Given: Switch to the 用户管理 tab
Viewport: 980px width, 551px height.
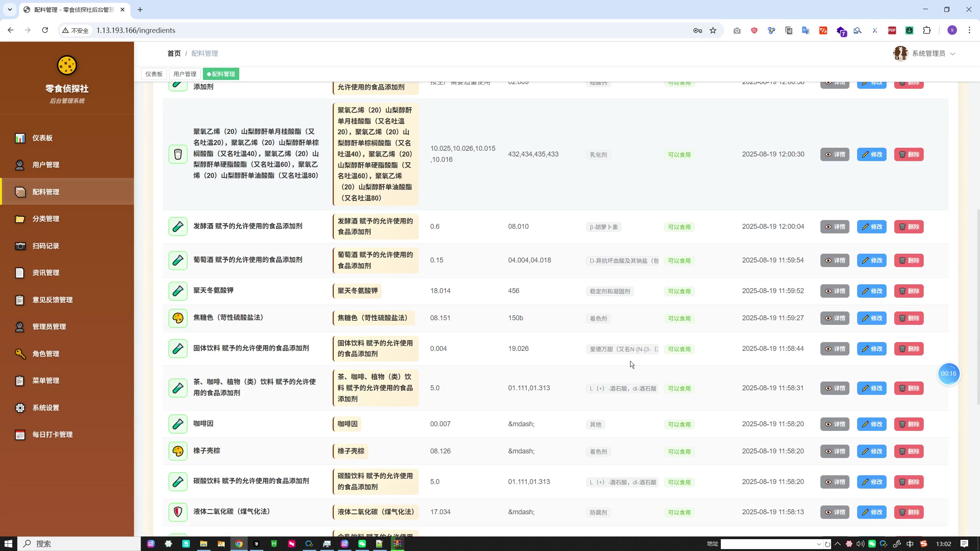Looking at the screenshot, I should point(184,73).
